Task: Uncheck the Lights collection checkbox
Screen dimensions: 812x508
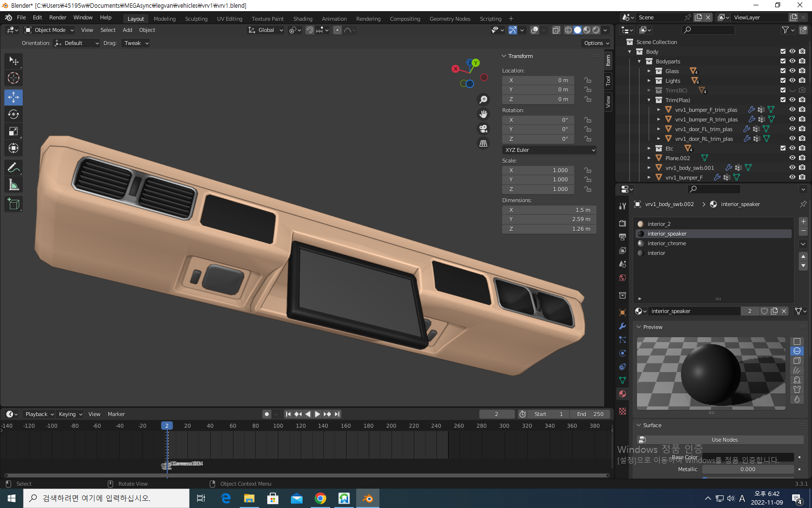Action: 783,81
